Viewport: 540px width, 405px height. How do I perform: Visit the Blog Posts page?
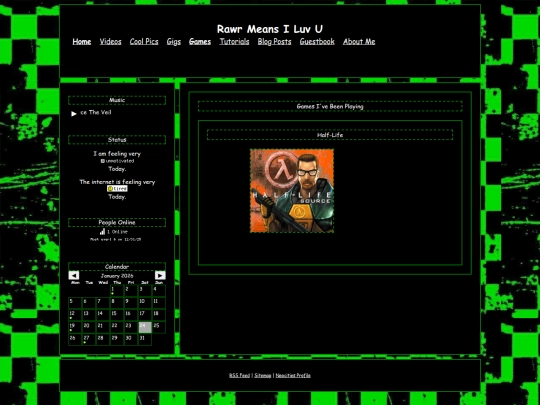pos(274,42)
